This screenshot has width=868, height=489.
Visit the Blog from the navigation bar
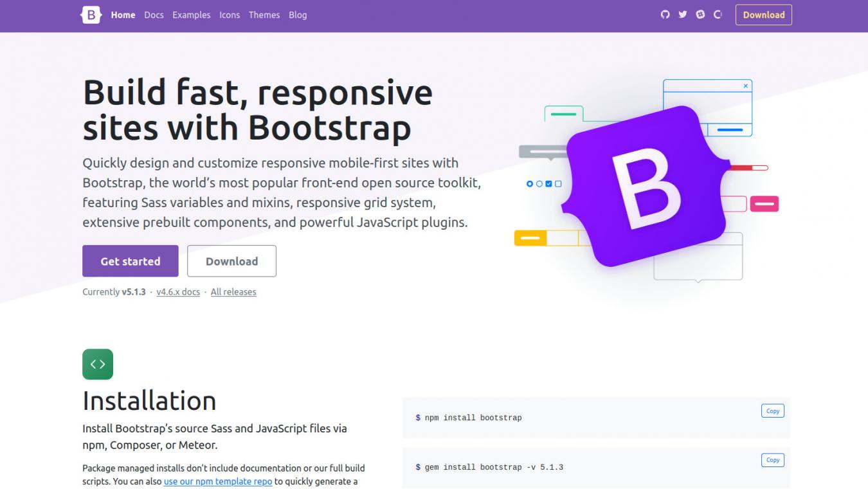297,15
